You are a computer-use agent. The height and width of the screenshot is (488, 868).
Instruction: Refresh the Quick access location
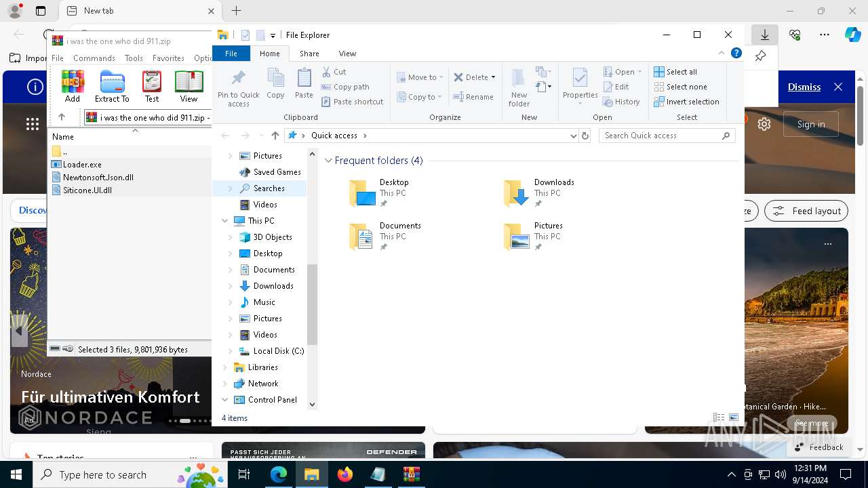click(585, 136)
